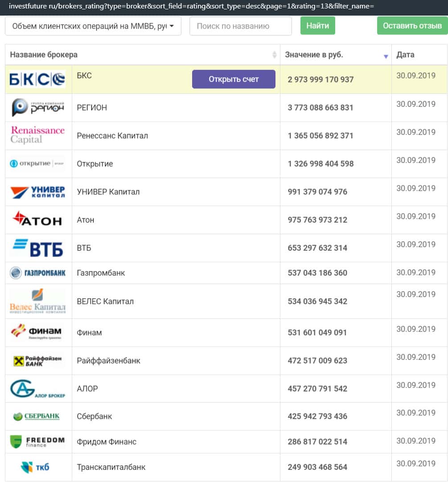448x482 pixels.
Task: Select value 653 297 632 314
Action: point(317,248)
